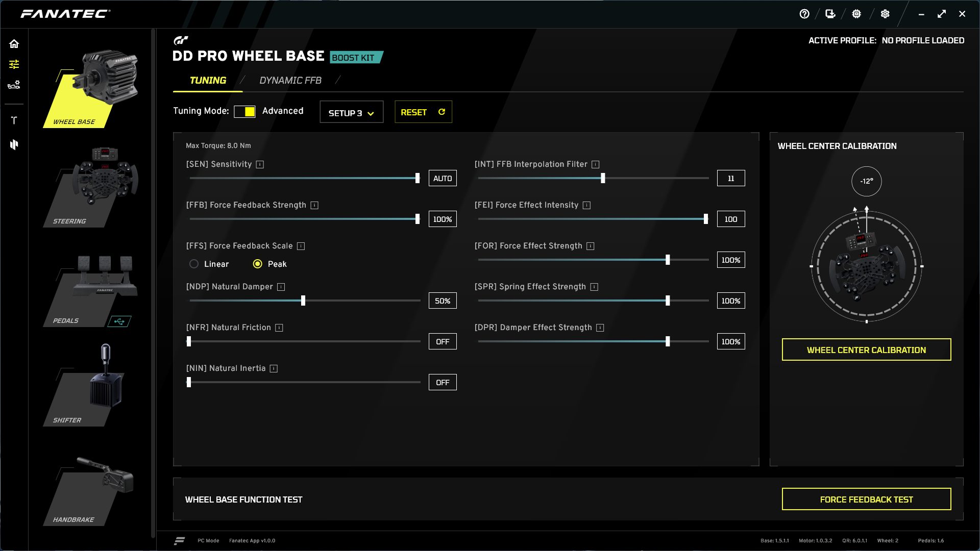The height and width of the screenshot is (551, 980).
Task: Select the Tuning tab
Action: pyautogui.click(x=208, y=81)
